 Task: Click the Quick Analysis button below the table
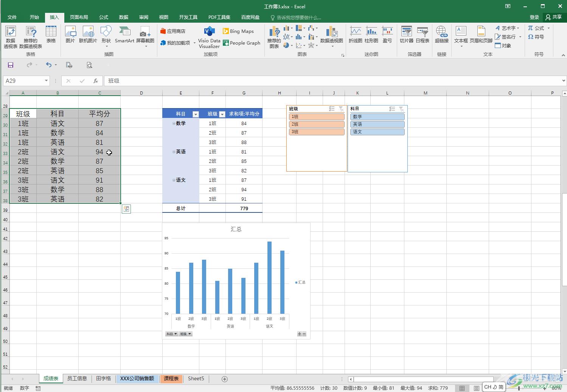click(126, 209)
